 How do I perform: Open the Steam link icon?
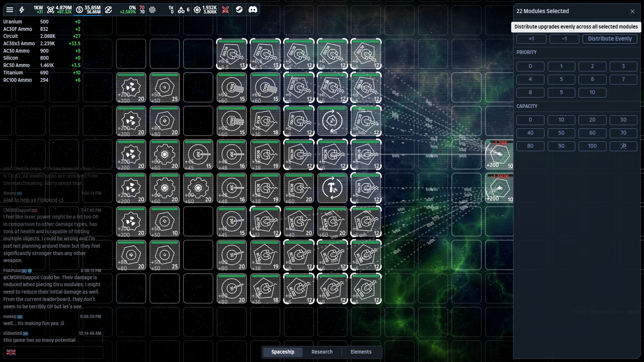239,10
